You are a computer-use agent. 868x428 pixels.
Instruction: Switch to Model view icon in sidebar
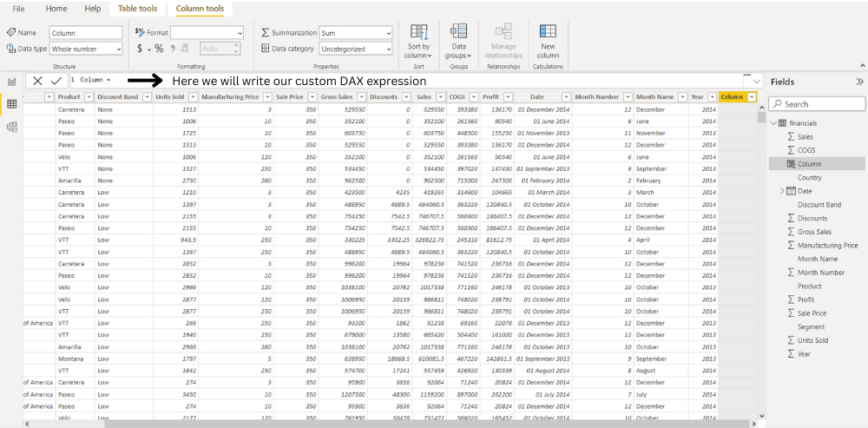[x=12, y=127]
